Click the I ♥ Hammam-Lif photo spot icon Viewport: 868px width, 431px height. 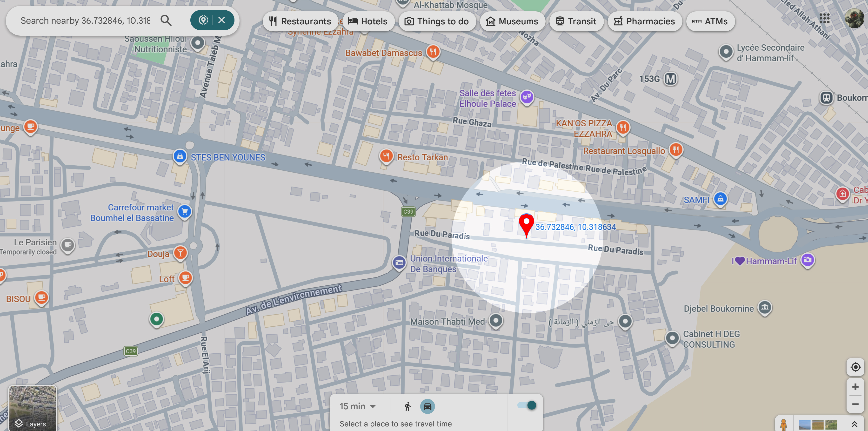point(808,260)
